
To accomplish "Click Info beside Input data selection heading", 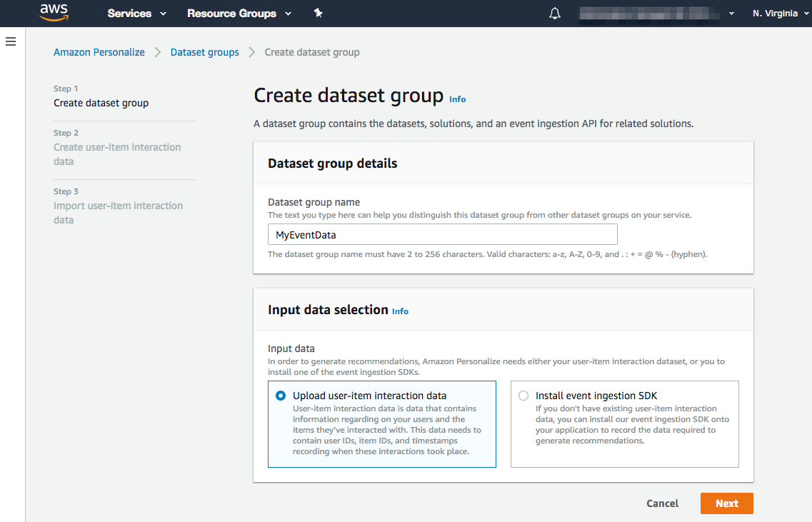I will [x=400, y=311].
